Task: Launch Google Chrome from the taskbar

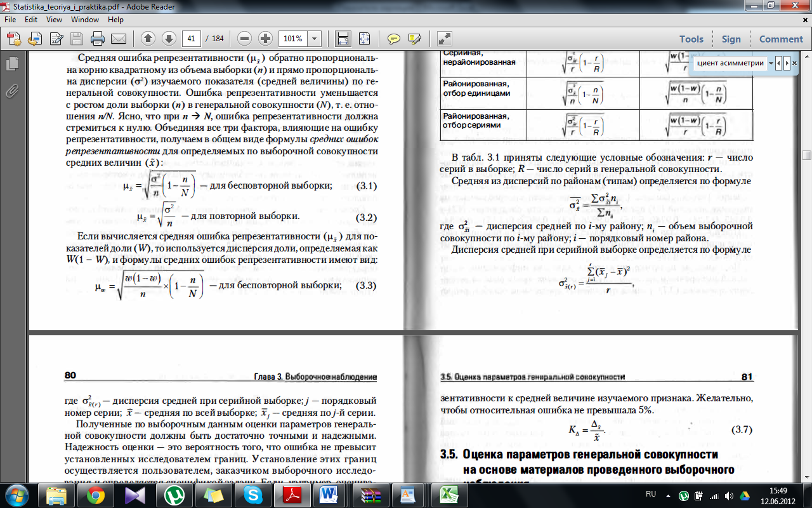Action: coord(95,495)
